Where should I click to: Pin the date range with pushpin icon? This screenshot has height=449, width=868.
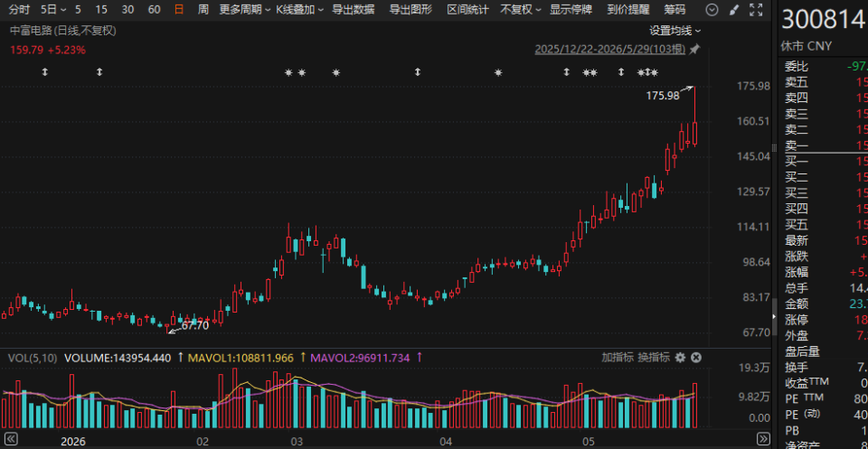pos(694,49)
